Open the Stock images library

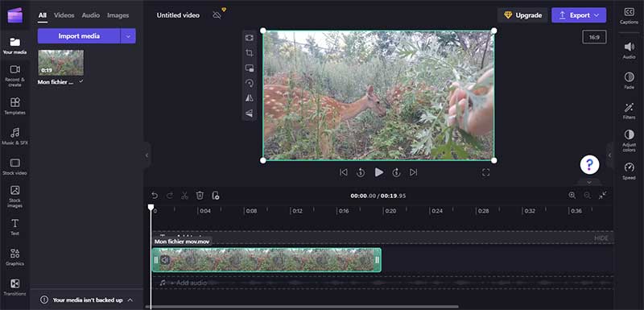point(14,196)
